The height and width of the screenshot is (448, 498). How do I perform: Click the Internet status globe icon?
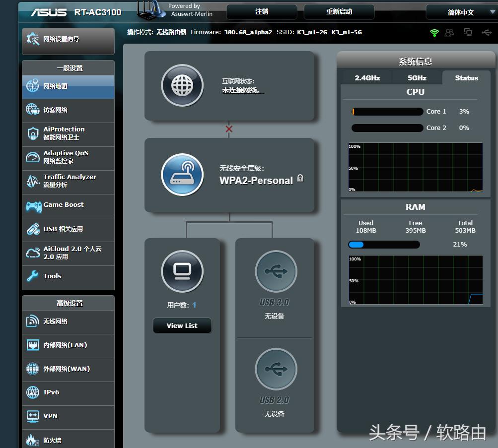click(x=182, y=85)
